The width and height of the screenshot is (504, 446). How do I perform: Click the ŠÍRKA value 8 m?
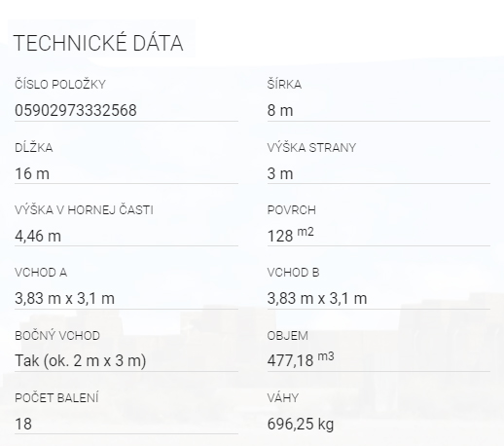[x=280, y=110]
